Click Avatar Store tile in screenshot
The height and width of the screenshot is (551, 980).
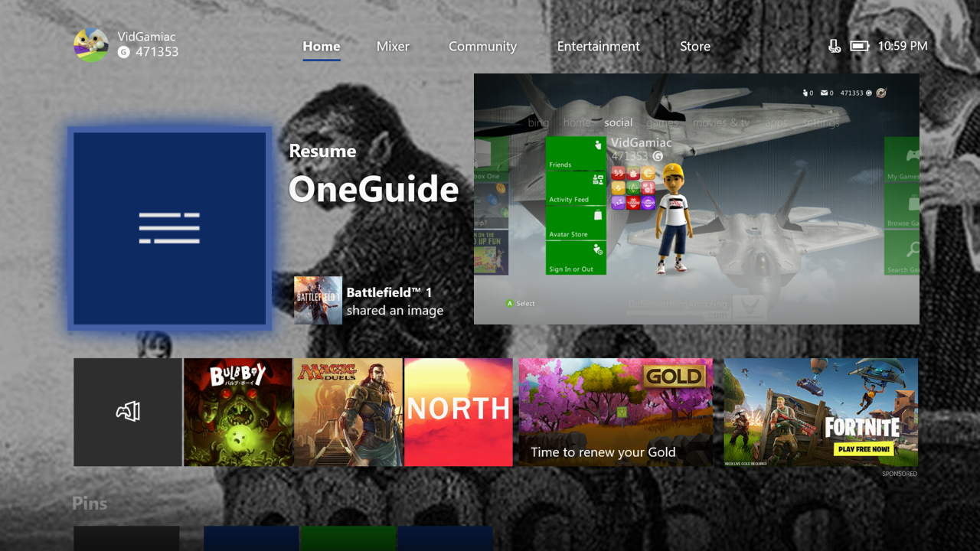576,223
